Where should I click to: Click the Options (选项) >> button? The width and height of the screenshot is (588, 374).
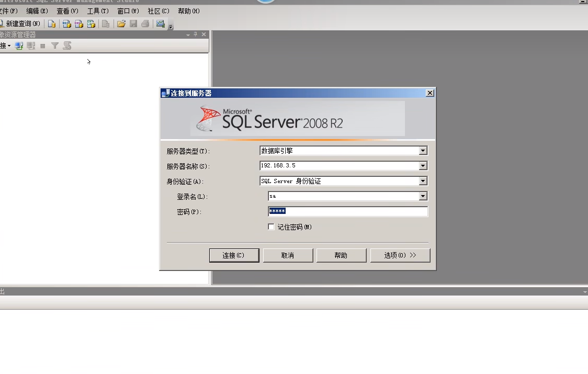pyautogui.click(x=400, y=255)
